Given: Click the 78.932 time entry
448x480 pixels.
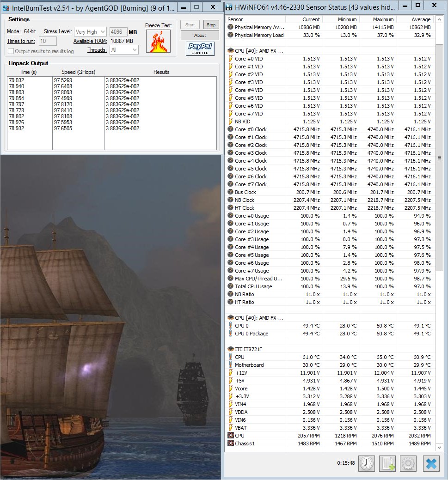Looking at the screenshot, I should point(17,128).
